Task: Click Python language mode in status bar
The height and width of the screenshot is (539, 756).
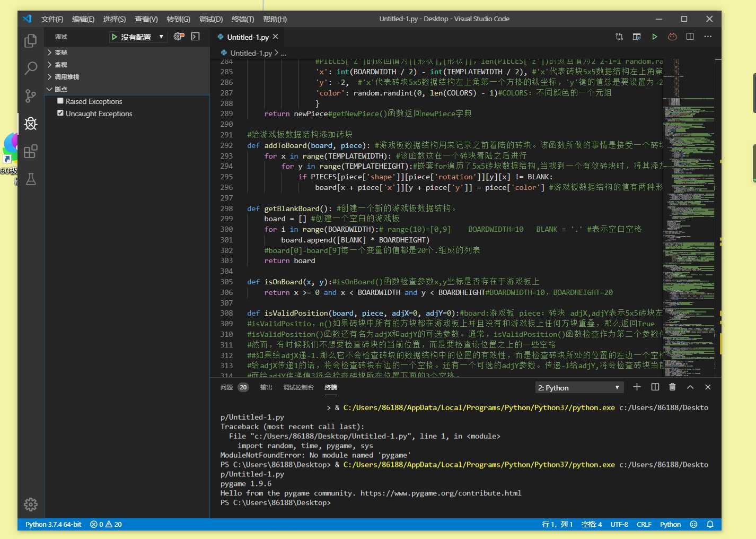Action: (x=670, y=524)
